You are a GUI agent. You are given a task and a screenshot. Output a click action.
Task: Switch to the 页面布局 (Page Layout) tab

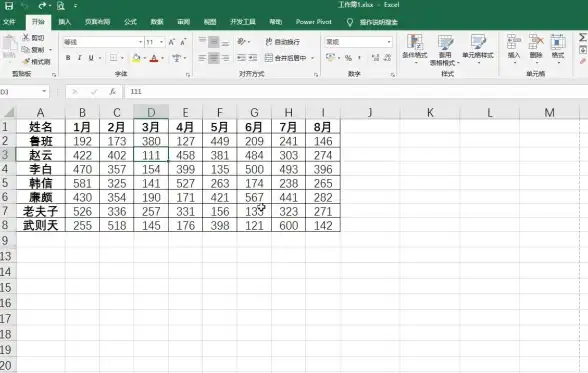click(x=98, y=22)
